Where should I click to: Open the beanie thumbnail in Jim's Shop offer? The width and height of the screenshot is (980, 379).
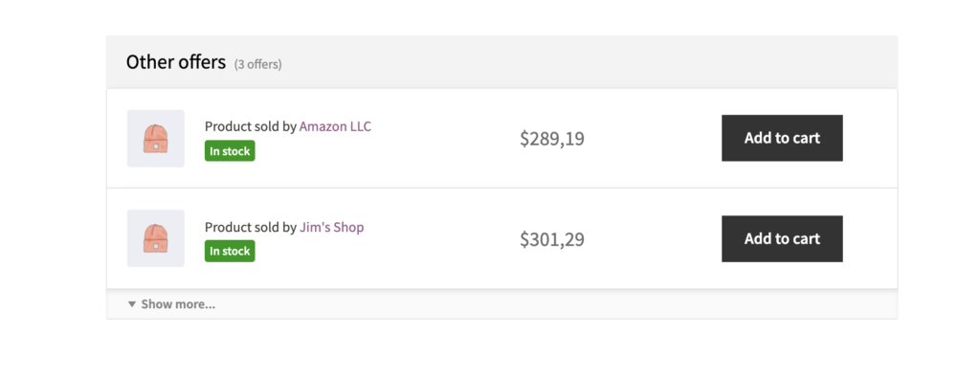pos(156,238)
